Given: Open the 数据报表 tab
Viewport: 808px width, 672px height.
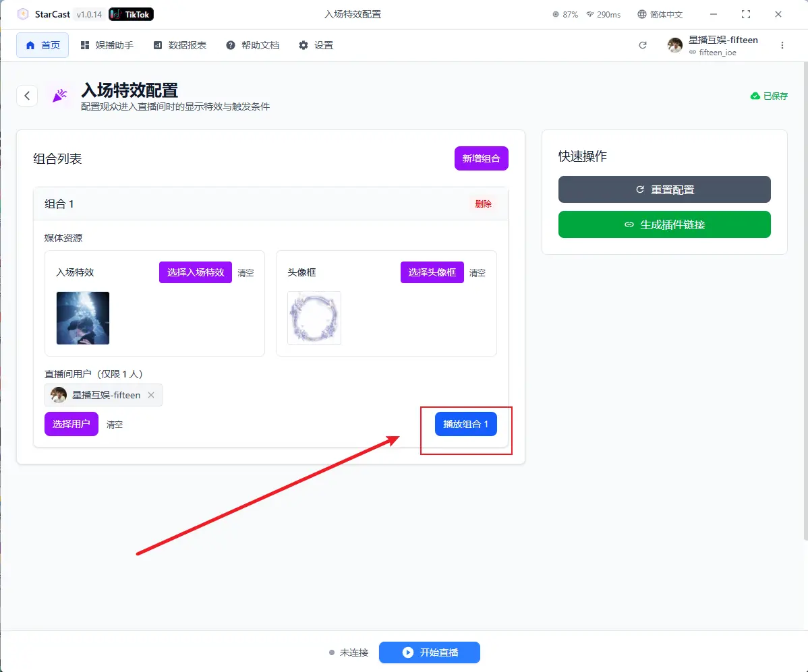Looking at the screenshot, I should pos(180,45).
